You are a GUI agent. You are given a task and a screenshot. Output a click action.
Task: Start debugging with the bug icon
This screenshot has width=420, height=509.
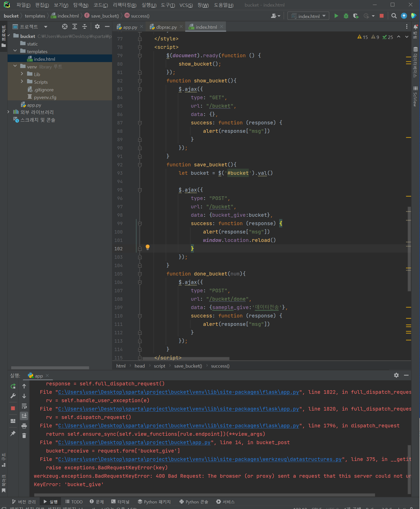coord(346,16)
